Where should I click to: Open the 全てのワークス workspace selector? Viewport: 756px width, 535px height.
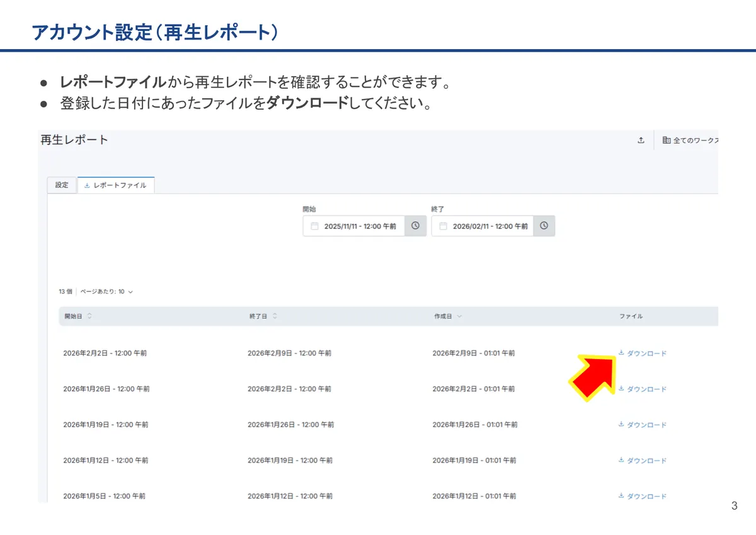690,141
